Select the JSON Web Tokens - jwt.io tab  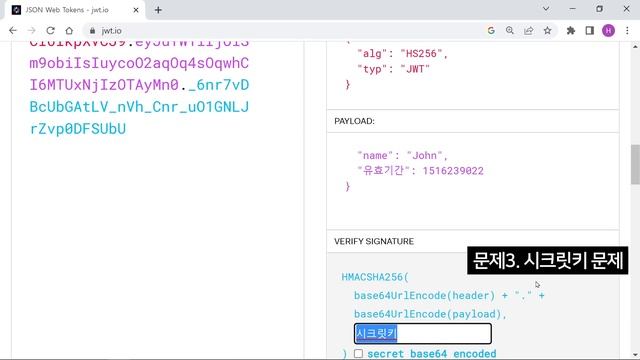(x=75, y=10)
